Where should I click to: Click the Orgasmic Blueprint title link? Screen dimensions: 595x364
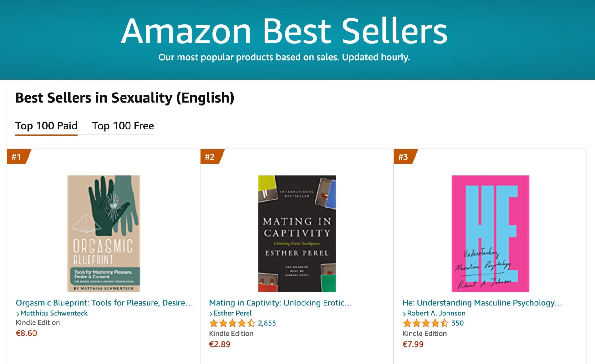click(x=104, y=303)
